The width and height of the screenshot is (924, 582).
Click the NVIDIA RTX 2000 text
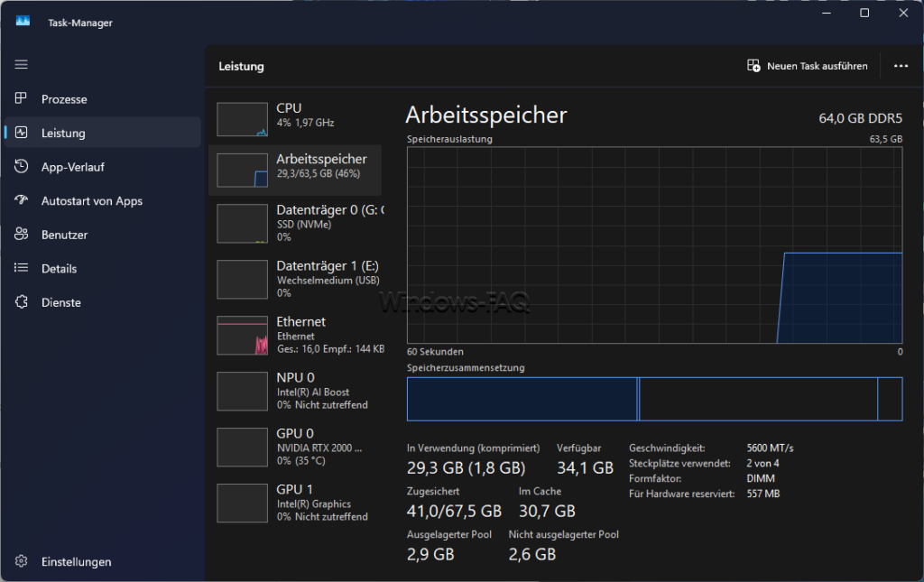coord(319,448)
